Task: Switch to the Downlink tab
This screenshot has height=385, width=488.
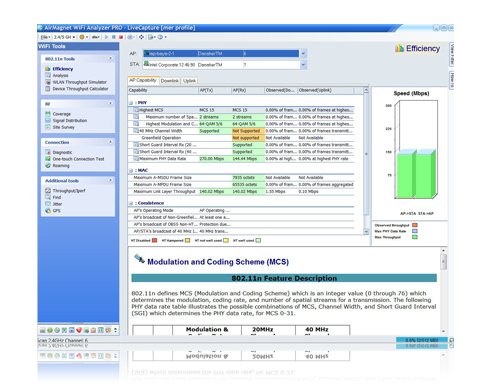Action: pos(170,81)
